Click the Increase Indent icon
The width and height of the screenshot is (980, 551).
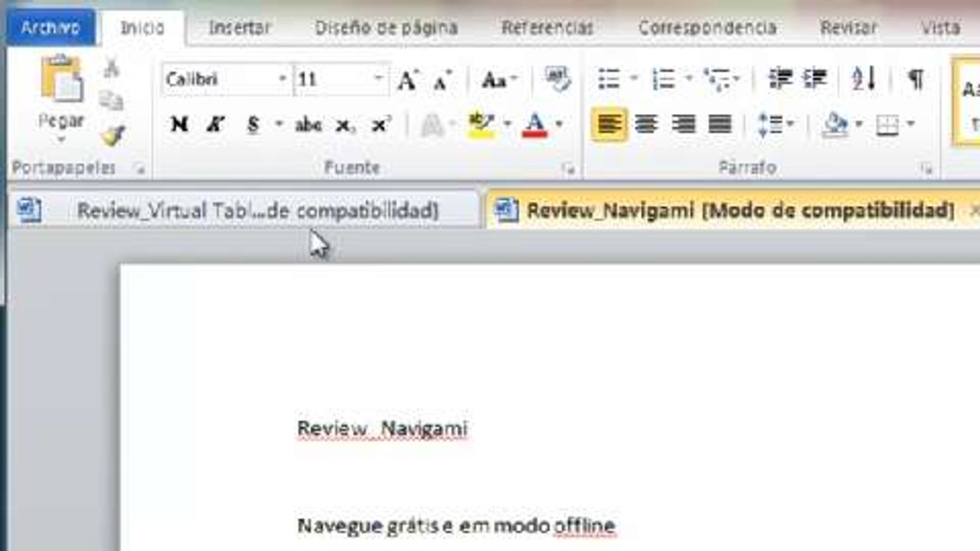point(815,79)
